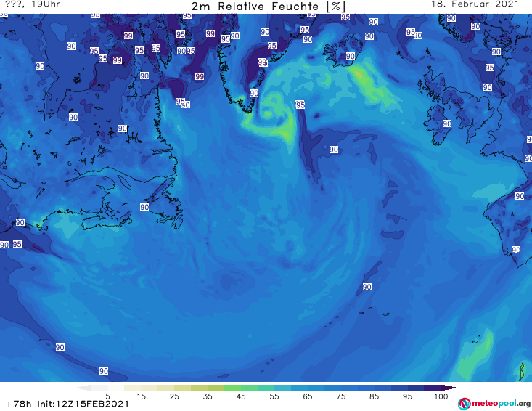Image resolution: width=532 pixels, height=411 pixels.
Task: Click the '???, 19Uhr' time label
Action: click(x=33, y=4)
